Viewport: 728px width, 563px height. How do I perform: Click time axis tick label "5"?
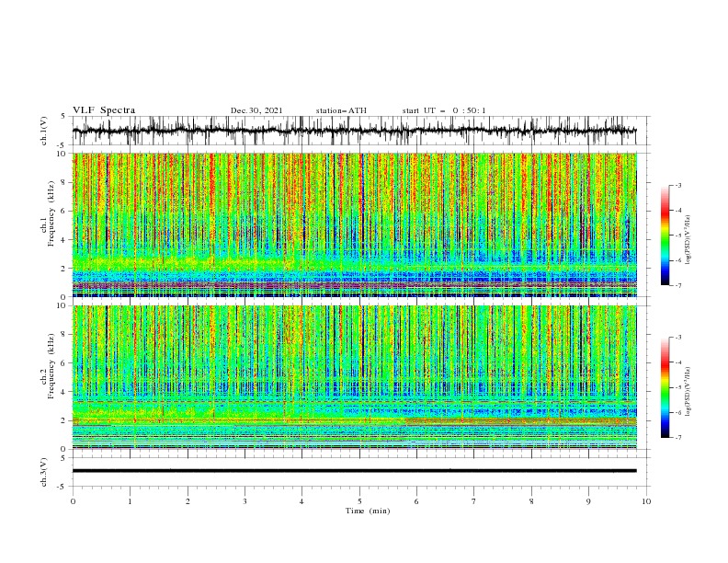pyautogui.click(x=359, y=501)
